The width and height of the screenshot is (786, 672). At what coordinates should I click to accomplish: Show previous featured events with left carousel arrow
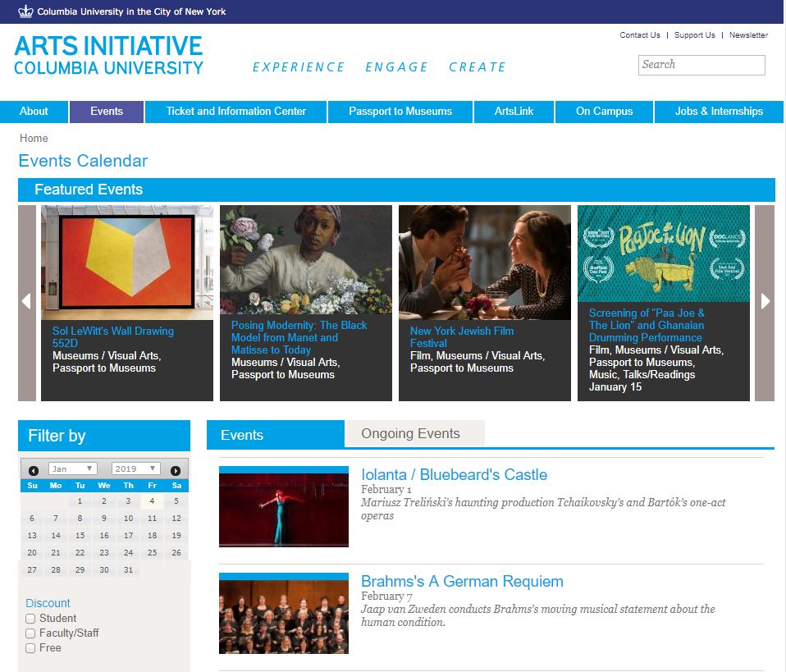[x=27, y=303]
